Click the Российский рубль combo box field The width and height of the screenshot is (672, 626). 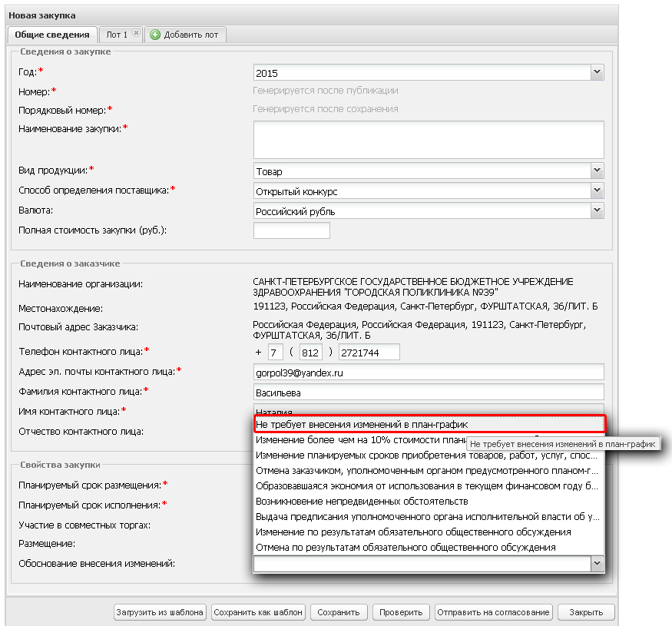[422, 210]
